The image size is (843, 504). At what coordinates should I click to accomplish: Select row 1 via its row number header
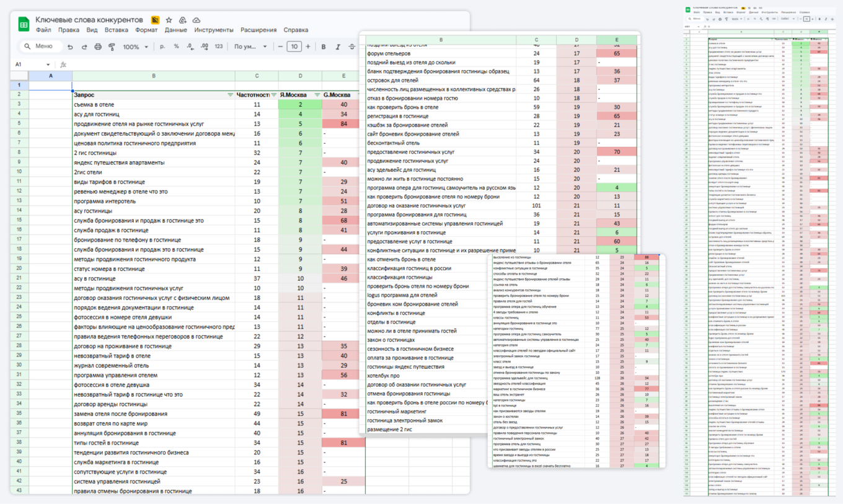19,86
